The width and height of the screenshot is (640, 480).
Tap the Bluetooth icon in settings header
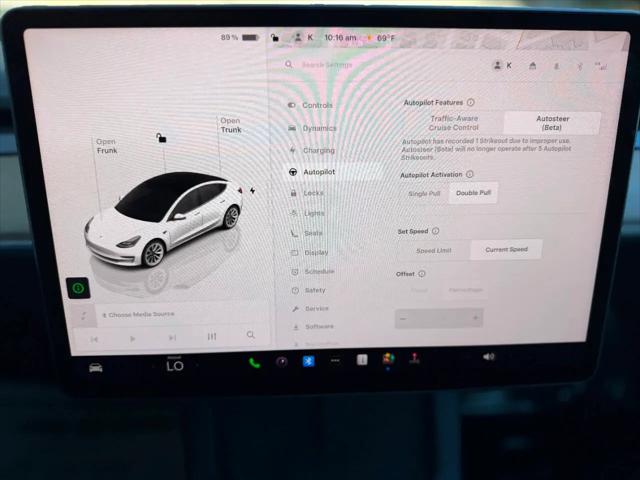(579, 66)
